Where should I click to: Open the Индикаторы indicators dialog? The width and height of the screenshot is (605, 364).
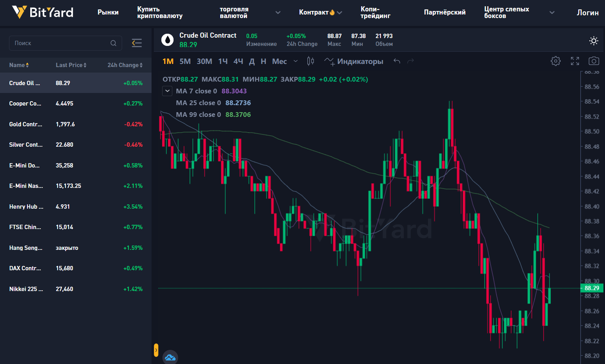(354, 61)
